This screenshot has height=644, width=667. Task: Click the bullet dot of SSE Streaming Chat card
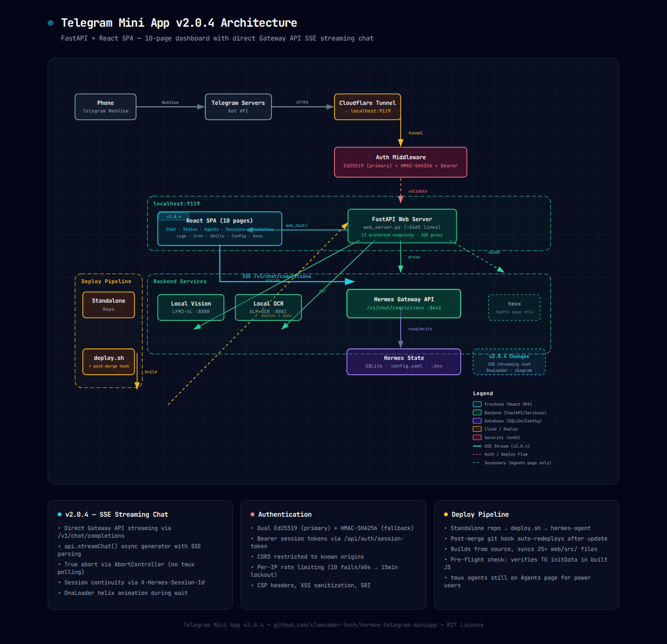coord(60,514)
